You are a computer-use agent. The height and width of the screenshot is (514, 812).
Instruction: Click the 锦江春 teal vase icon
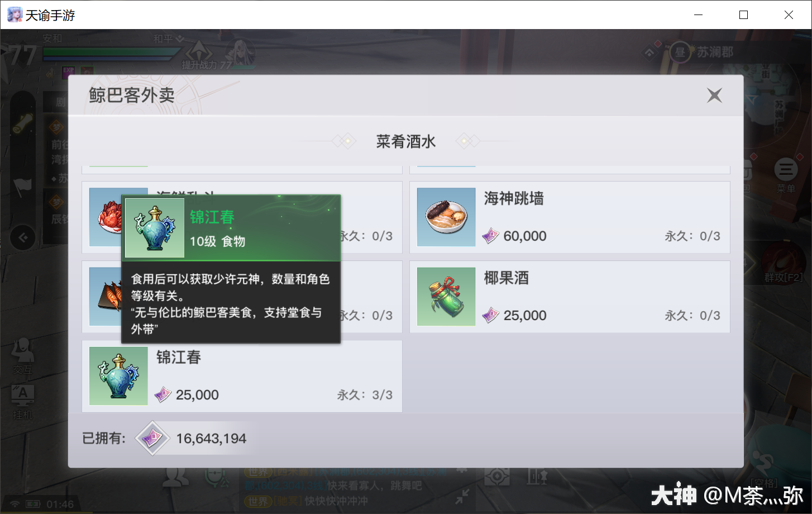click(118, 376)
